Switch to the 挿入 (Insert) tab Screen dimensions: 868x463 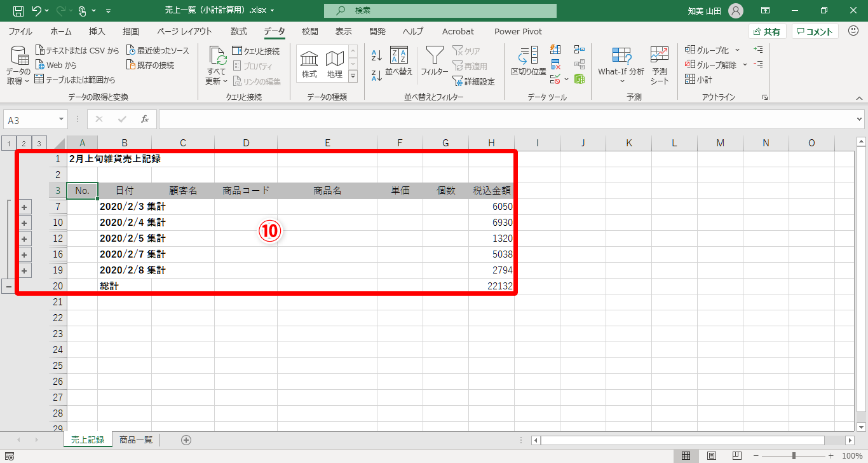pyautogui.click(x=97, y=31)
